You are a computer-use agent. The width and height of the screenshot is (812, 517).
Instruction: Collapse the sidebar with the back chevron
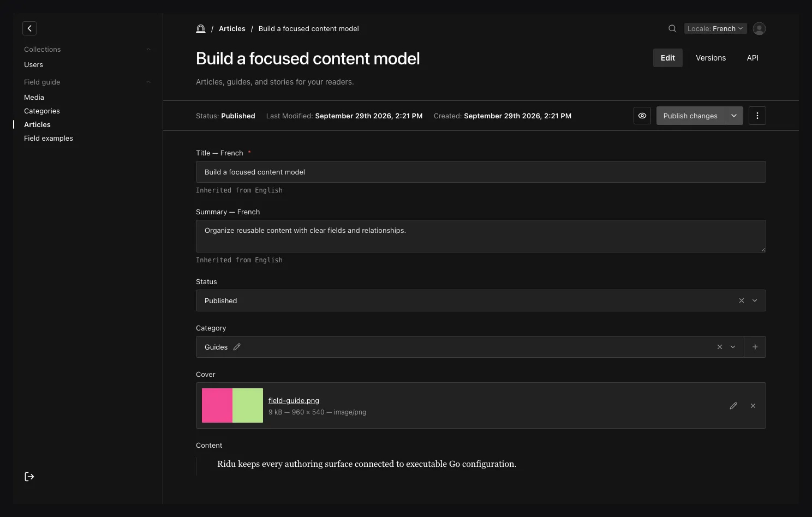pos(29,28)
